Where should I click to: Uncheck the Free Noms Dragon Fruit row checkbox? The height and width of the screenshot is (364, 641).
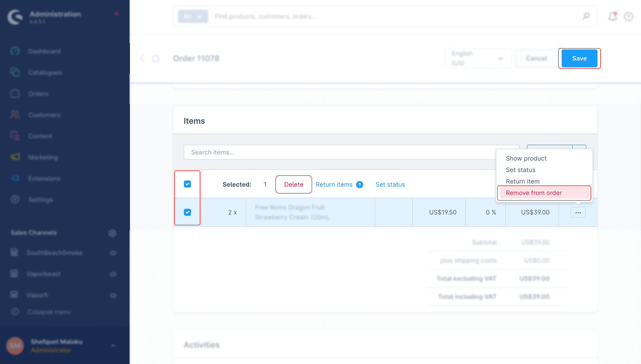pos(187,212)
